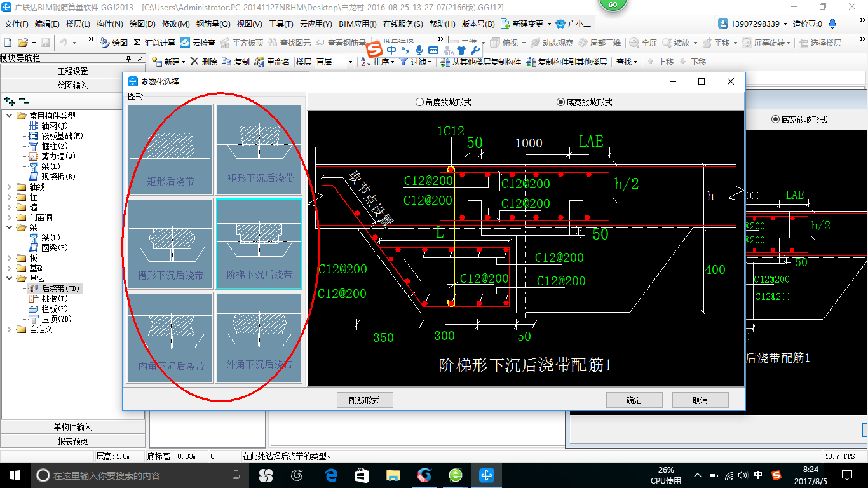This screenshot has height=488, width=868.
Task: Select 框柱(Z) column item
Action: (48, 146)
